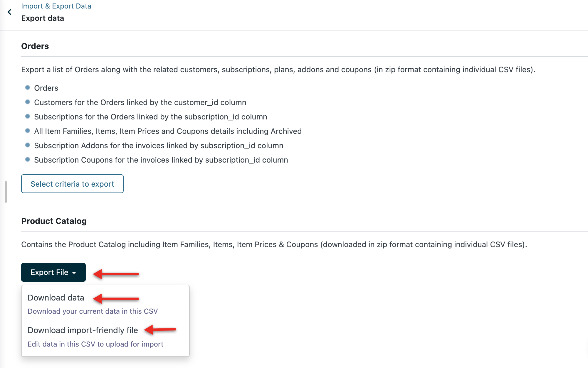Expand the Export File dropdown
This screenshot has height=368, width=588.
click(x=53, y=272)
